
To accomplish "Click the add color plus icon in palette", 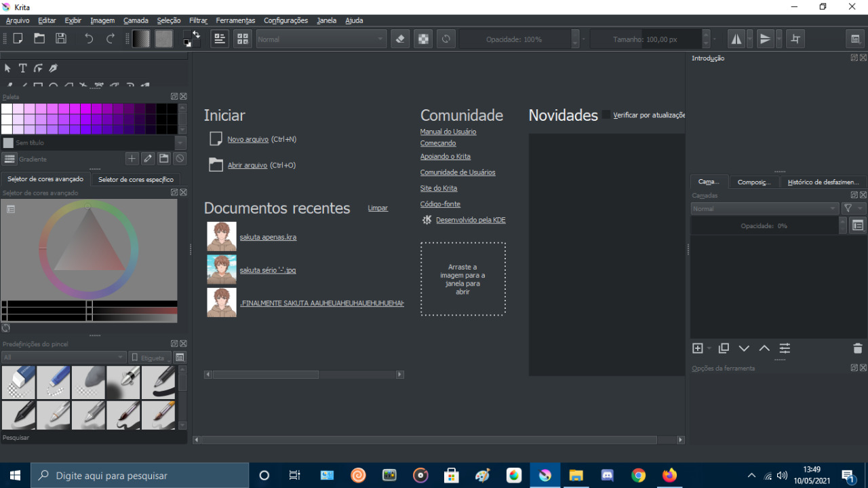I will coord(132,159).
